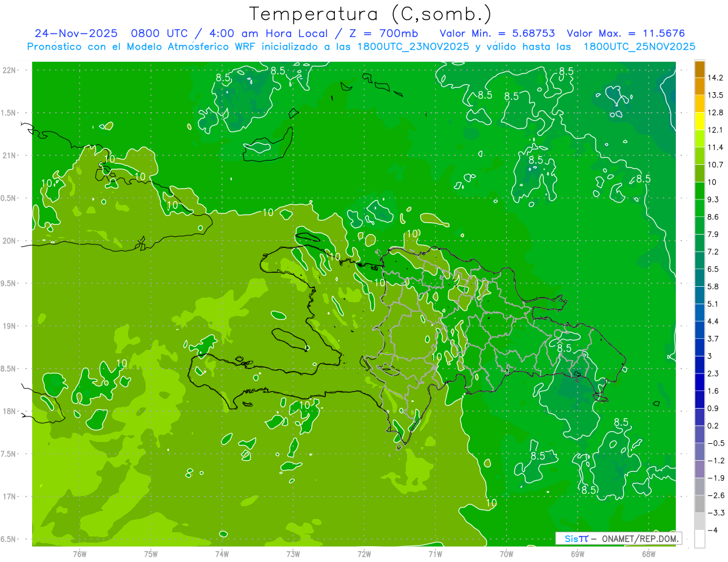Click the "69W" longitude axis label

[578, 554]
